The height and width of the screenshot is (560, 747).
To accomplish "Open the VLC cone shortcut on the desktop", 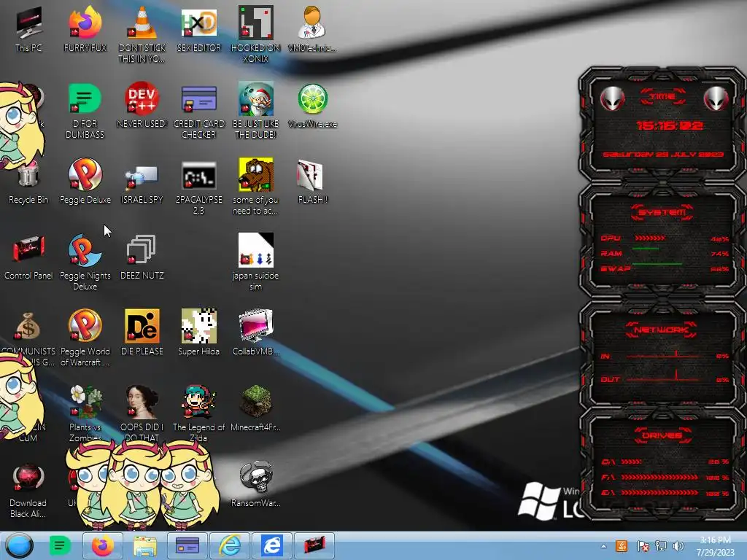I will click(x=142, y=34).
